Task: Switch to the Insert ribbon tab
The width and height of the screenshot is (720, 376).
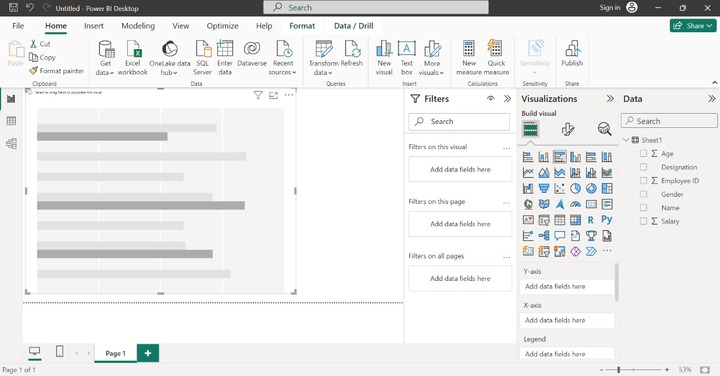Action: [x=94, y=26]
